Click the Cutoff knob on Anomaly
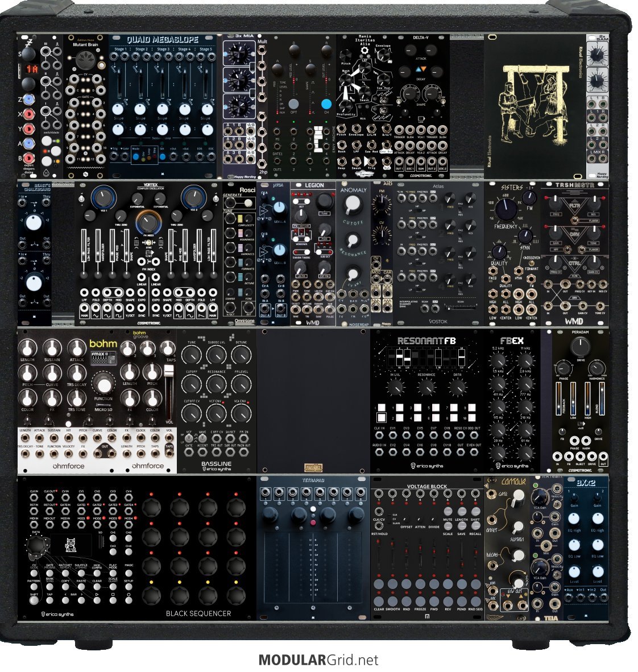 coord(353,205)
